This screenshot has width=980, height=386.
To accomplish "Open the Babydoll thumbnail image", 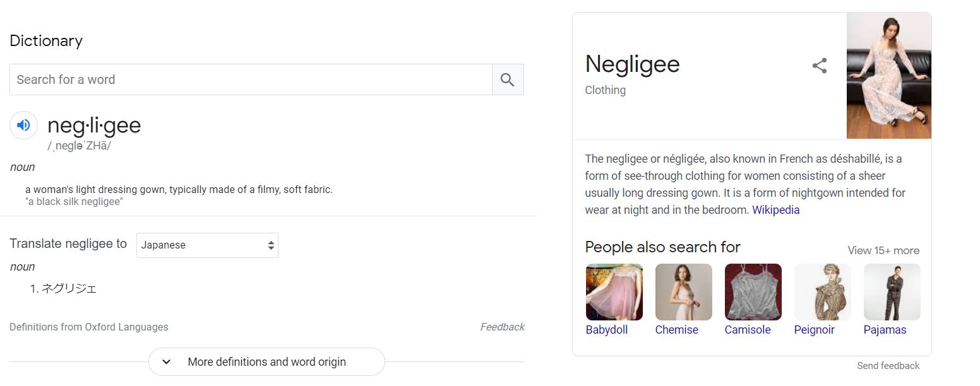I will coord(614,292).
